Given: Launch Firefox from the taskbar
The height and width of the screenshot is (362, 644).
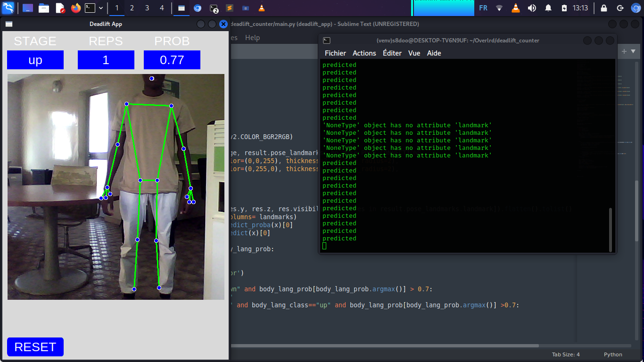Looking at the screenshot, I should click(x=75, y=8).
